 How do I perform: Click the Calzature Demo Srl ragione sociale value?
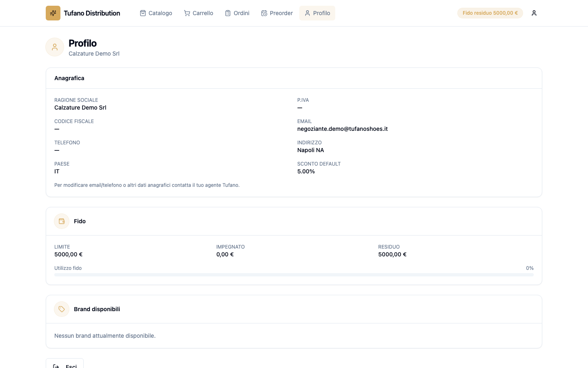[x=80, y=108]
